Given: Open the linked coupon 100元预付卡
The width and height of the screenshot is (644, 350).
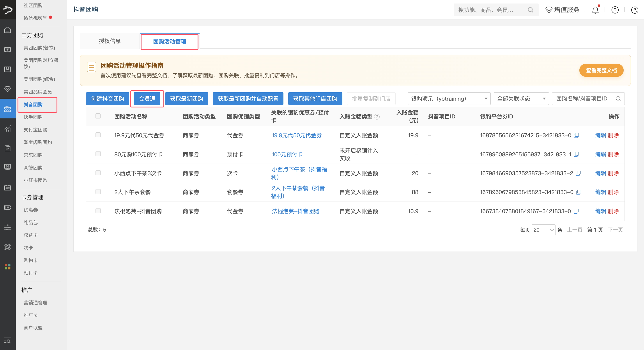Looking at the screenshot, I should (x=287, y=154).
